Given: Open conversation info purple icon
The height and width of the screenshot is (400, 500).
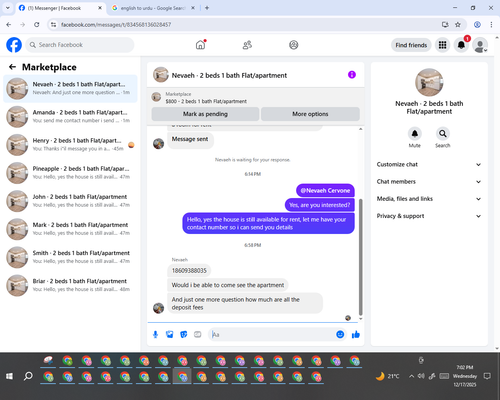Looking at the screenshot, I should pos(352,75).
